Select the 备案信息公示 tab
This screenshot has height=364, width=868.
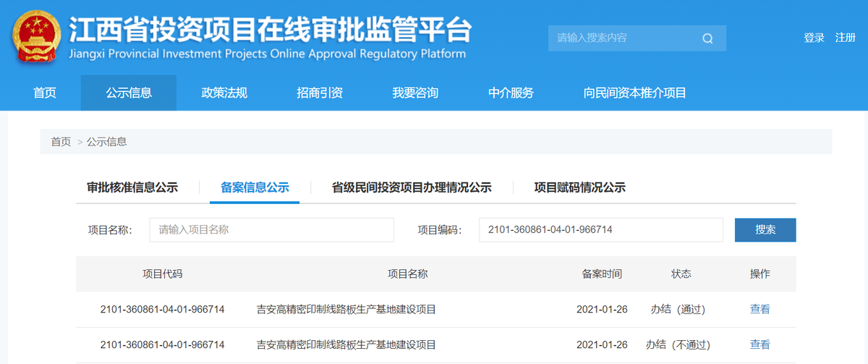click(x=255, y=187)
